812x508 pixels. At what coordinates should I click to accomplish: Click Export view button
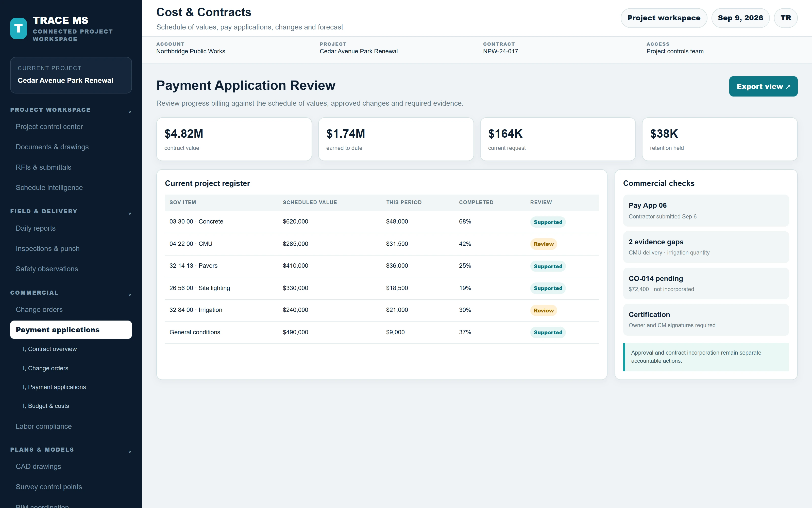(763, 86)
